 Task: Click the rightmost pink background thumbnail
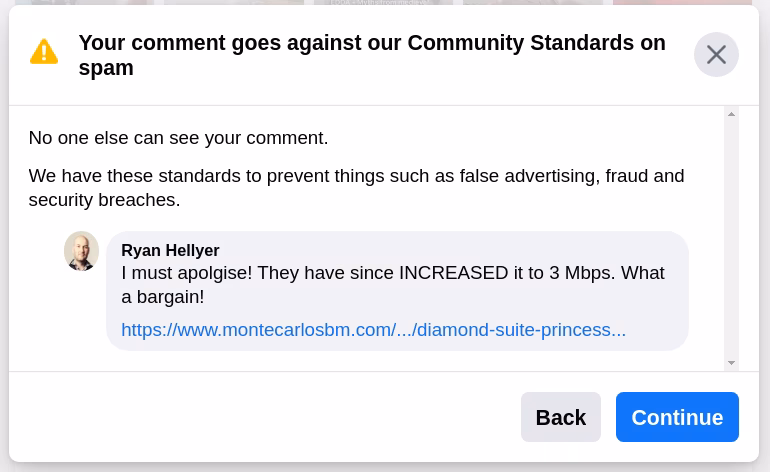[x=682, y=3]
